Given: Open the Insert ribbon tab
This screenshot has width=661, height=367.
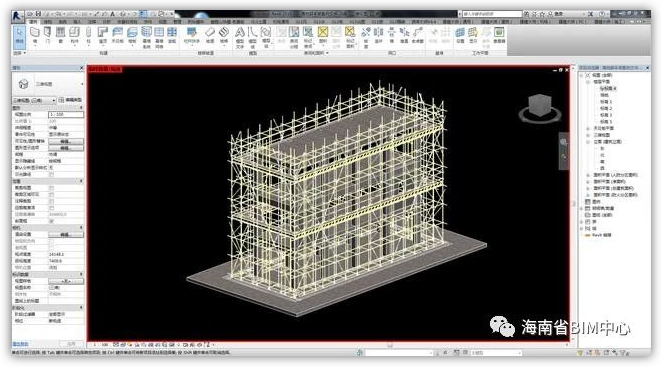Looking at the screenshot, I should (x=77, y=21).
